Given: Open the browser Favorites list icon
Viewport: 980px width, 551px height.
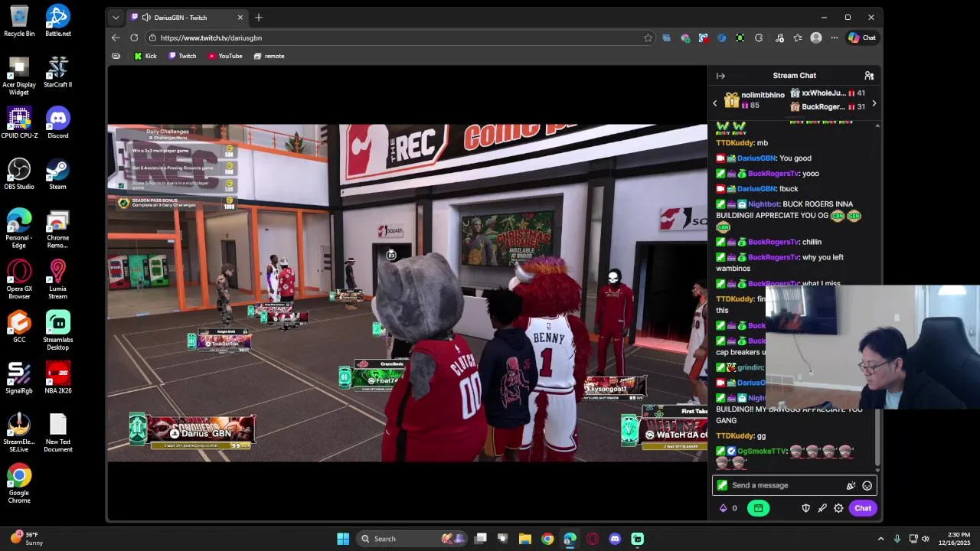Looking at the screenshot, I should click(798, 37).
